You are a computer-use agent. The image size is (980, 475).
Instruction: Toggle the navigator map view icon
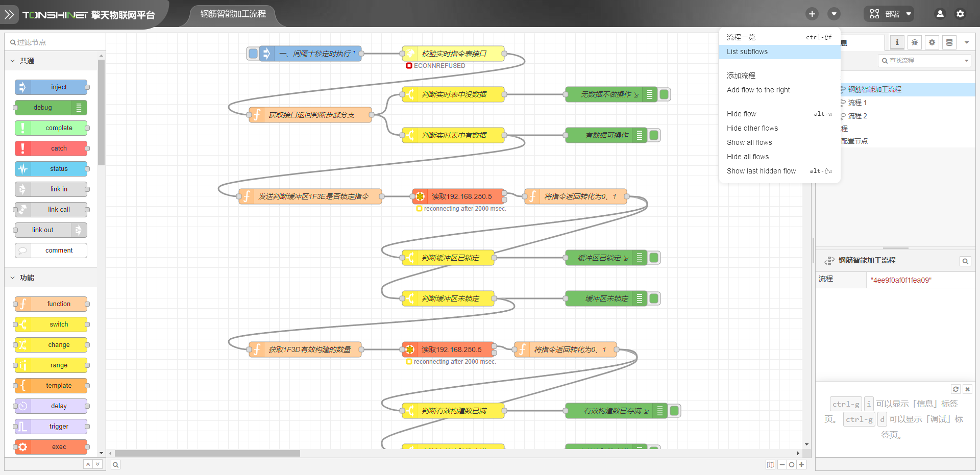click(x=770, y=464)
